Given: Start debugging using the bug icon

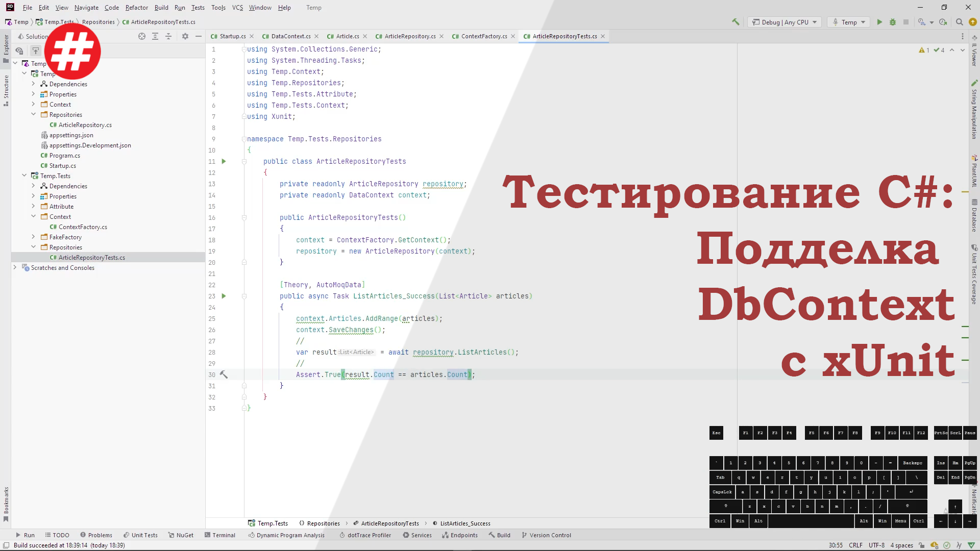Looking at the screenshot, I should tap(892, 22).
